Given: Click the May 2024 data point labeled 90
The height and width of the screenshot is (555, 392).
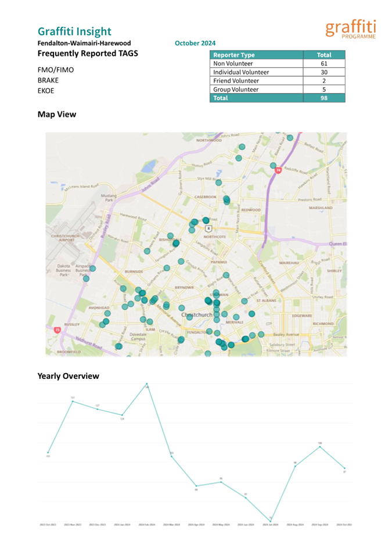Looking at the screenshot, I should pos(221,482).
